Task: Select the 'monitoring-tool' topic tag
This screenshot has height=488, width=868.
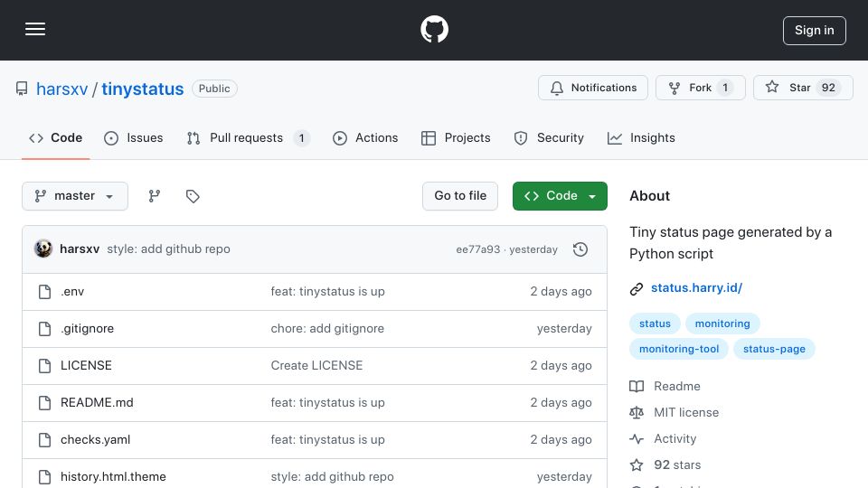Action: tap(679, 349)
